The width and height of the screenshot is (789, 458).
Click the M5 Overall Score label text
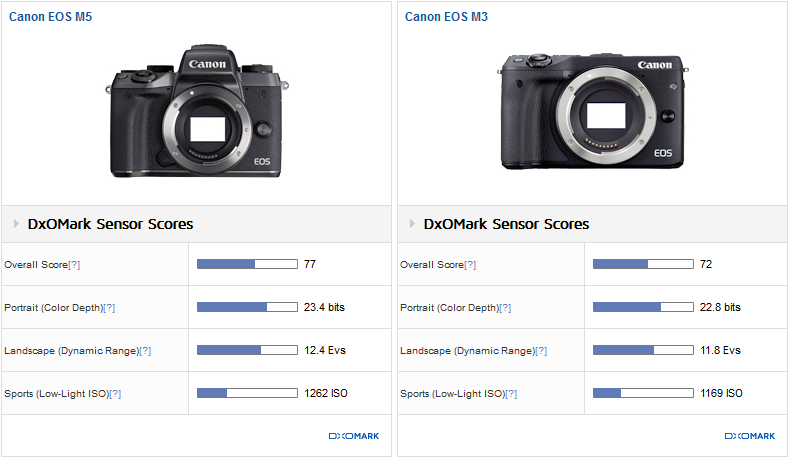click(x=36, y=265)
